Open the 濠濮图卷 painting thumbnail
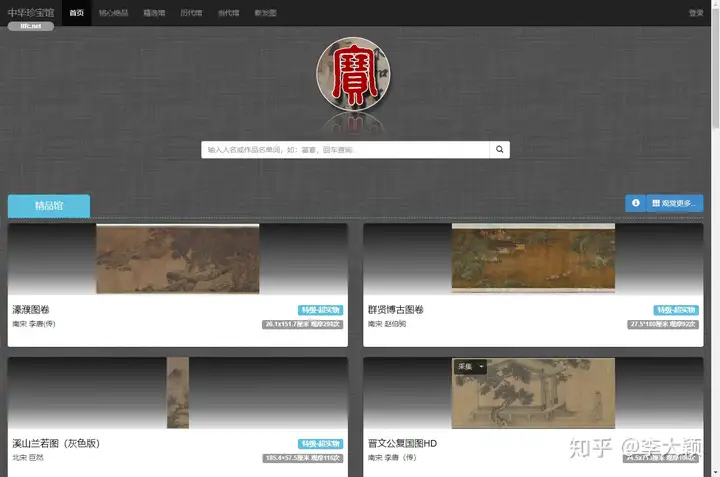 point(178,259)
